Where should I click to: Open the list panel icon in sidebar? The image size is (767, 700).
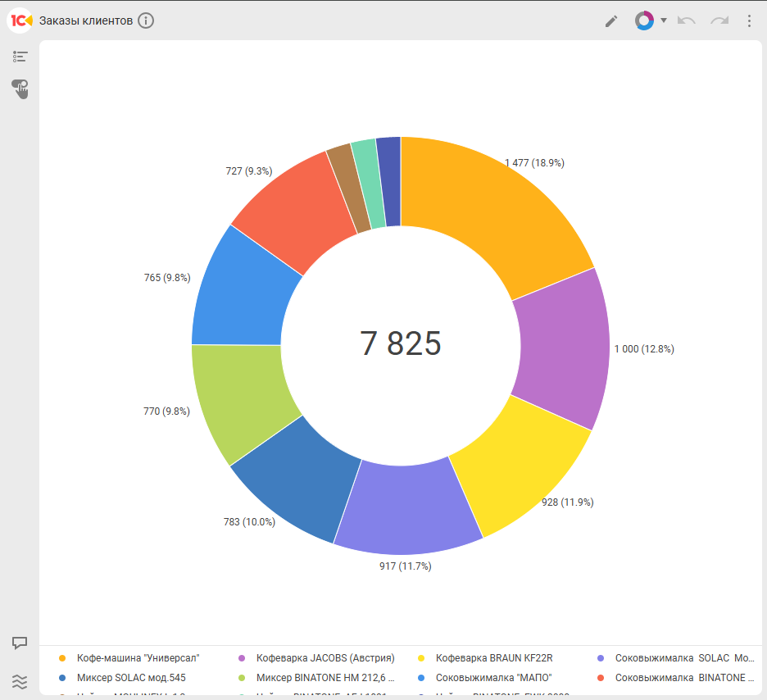click(x=20, y=57)
